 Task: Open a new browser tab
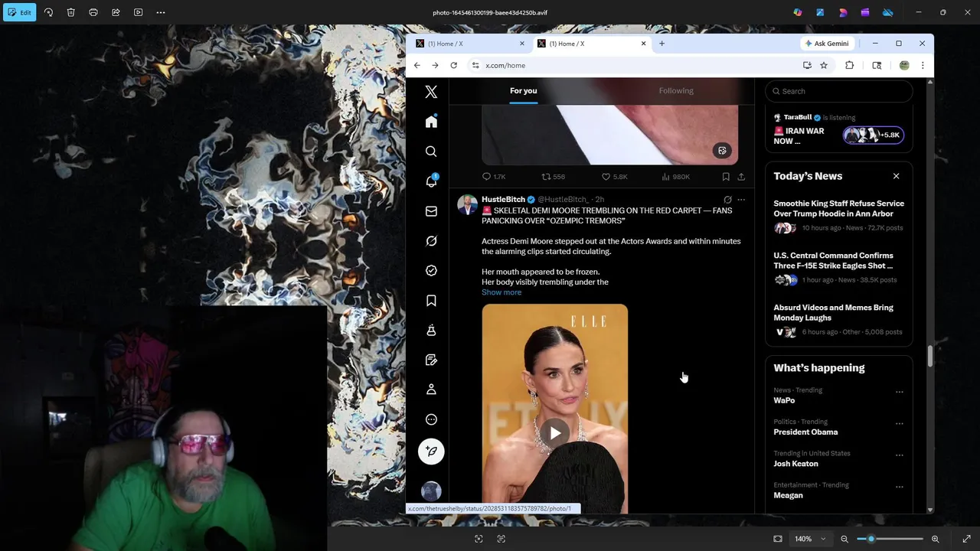click(x=661, y=44)
